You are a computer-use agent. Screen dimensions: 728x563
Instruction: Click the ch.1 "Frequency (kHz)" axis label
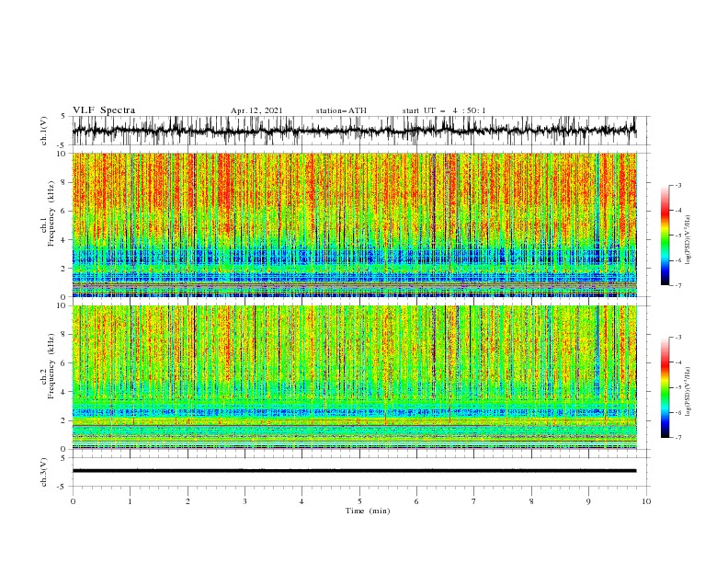[51, 213]
